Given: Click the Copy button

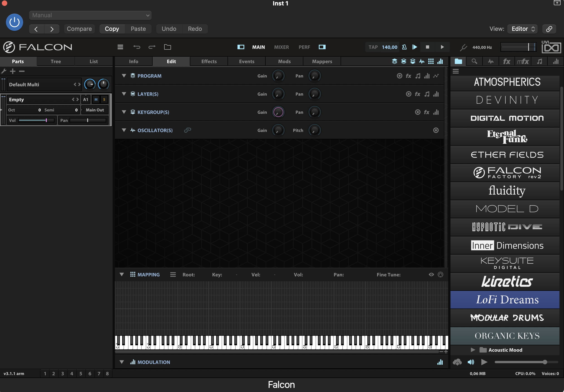Looking at the screenshot, I should pos(112,29).
